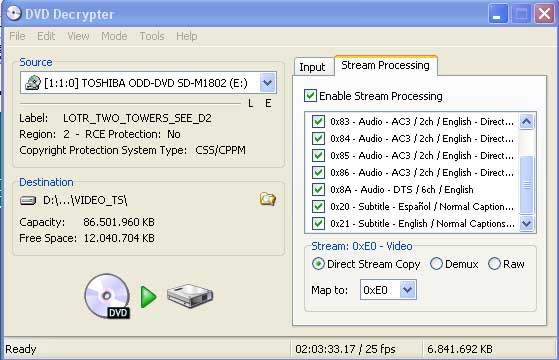Screen dimensions: 559x360
Task: Click the destination path D:\...\VIDEO_TS\
Action: 85,201
